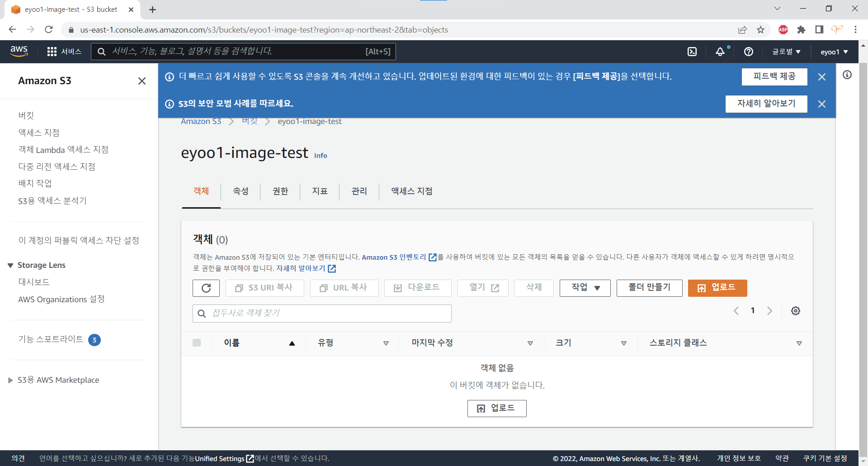Open the services grid menu icon
The height and width of the screenshot is (466, 868).
click(x=52, y=52)
